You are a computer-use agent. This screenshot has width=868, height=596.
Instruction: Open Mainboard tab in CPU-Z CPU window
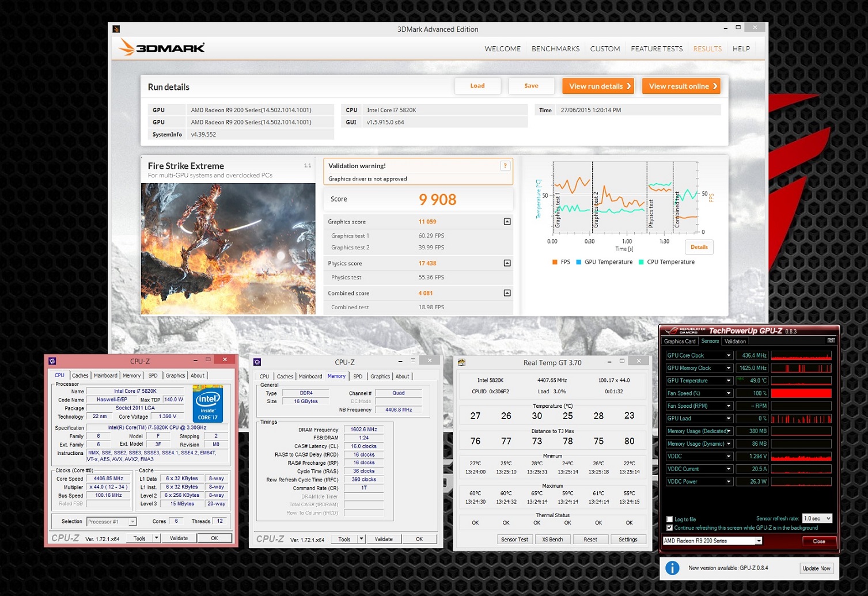tap(105, 375)
